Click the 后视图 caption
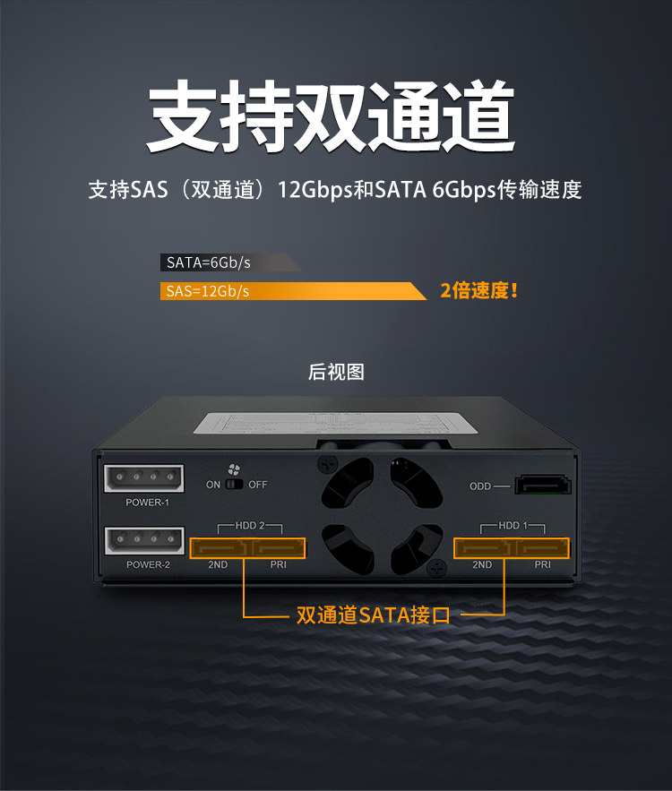 pos(336,372)
